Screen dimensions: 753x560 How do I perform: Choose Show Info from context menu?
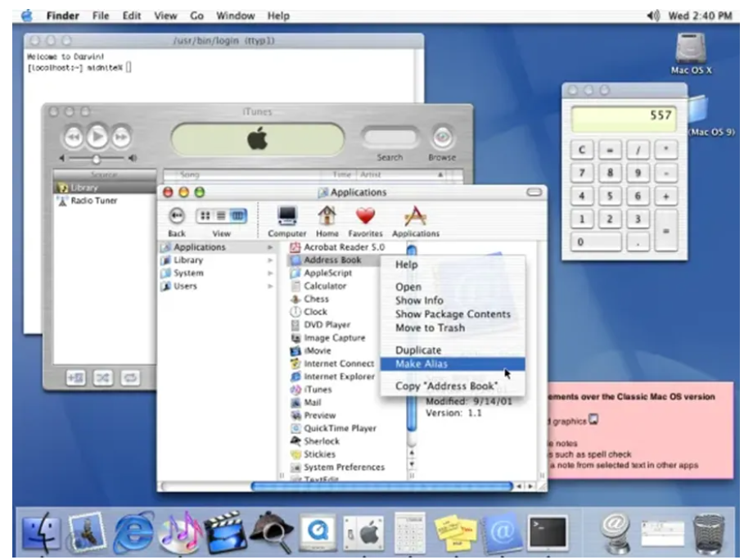[x=453, y=300]
